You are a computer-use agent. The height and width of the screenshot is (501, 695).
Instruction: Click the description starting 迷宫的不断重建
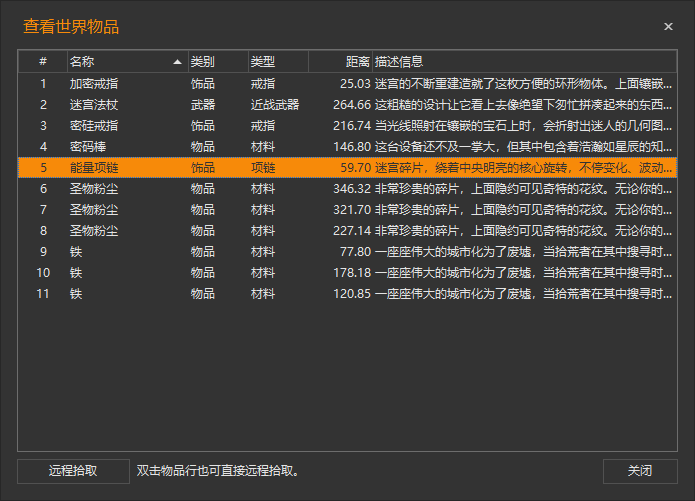coord(523,84)
